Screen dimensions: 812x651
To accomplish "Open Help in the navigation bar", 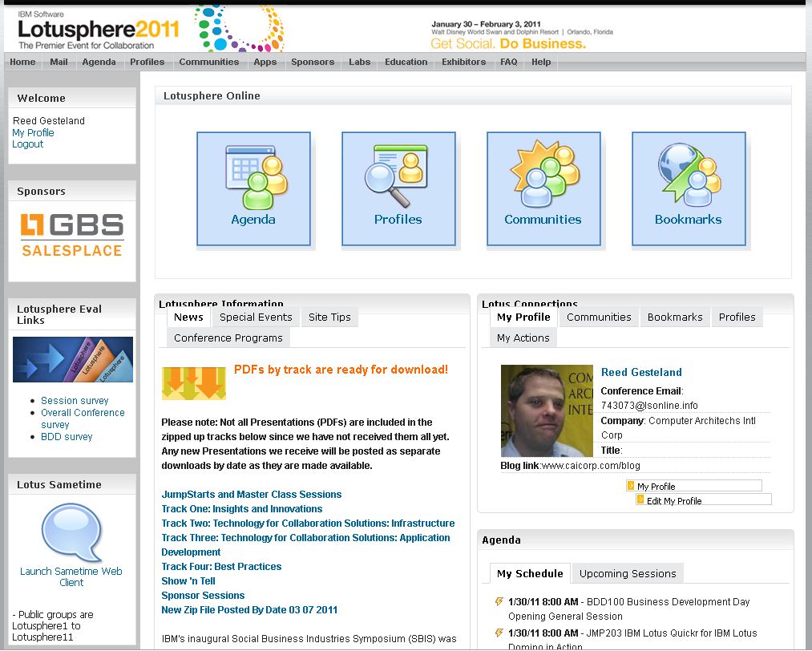I will [541, 62].
